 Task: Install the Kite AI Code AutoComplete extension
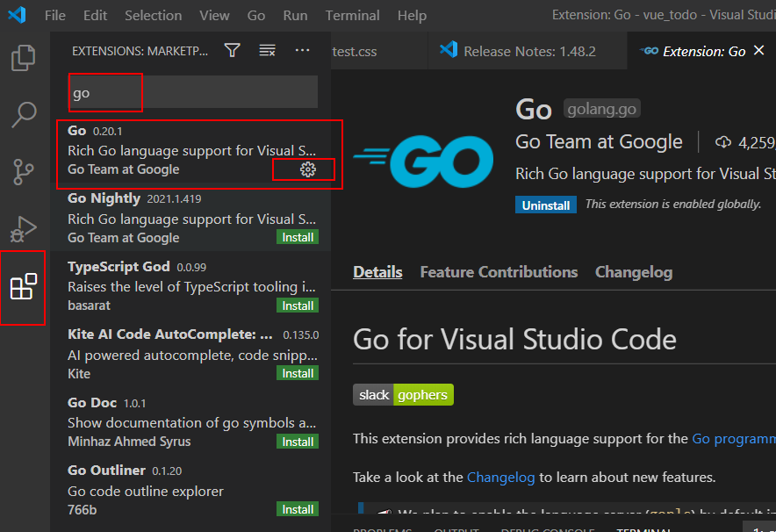298,373
